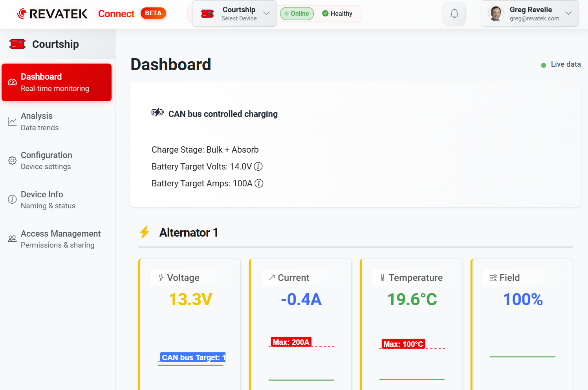Click info icon beside Battery Target Volts
The image size is (588, 390).
click(258, 166)
